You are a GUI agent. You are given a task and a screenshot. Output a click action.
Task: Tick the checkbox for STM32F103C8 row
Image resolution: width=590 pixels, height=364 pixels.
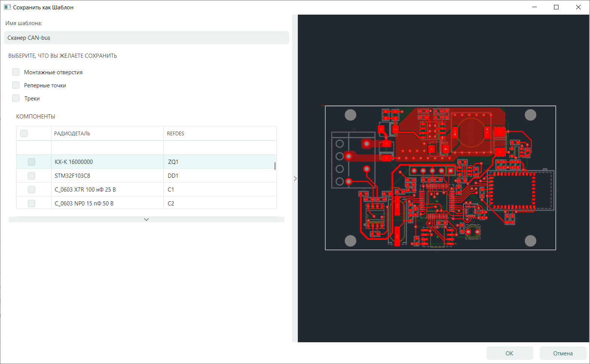click(x=32, y=176)
